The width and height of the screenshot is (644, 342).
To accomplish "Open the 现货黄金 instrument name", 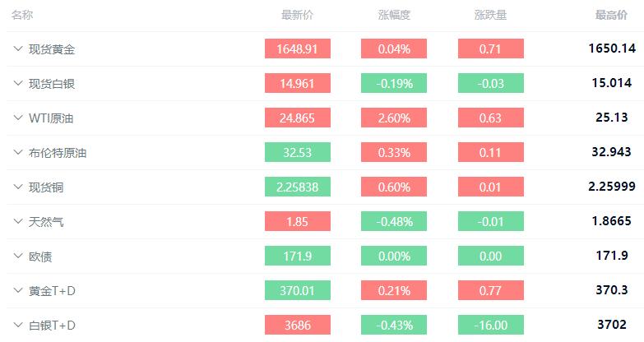I will click(52, 49).
